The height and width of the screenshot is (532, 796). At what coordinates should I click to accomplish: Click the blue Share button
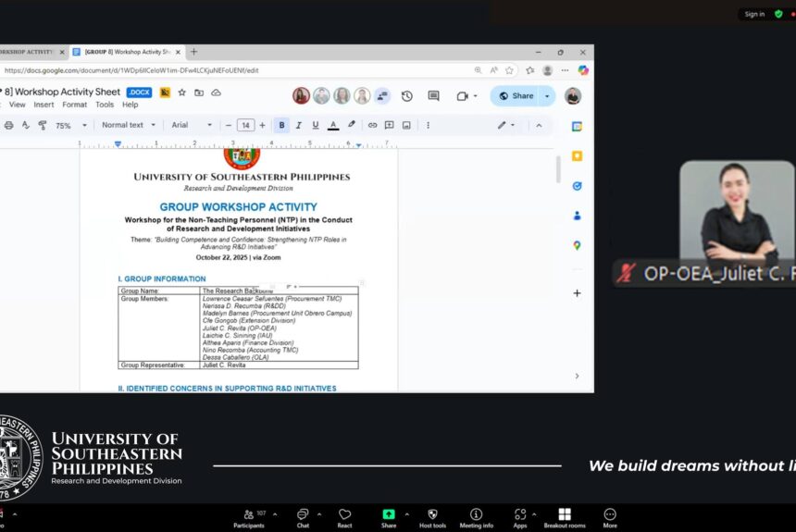(x=516, y=96)
